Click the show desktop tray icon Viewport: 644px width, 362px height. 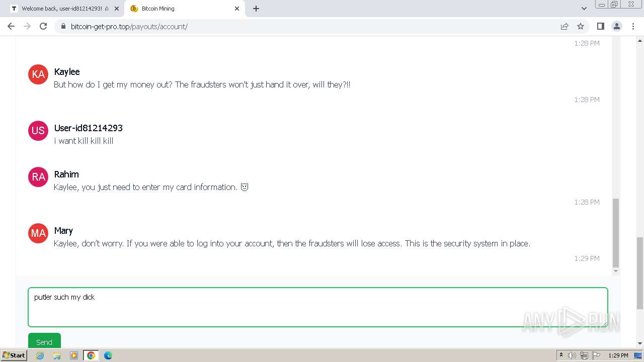[x=638, y=355]
